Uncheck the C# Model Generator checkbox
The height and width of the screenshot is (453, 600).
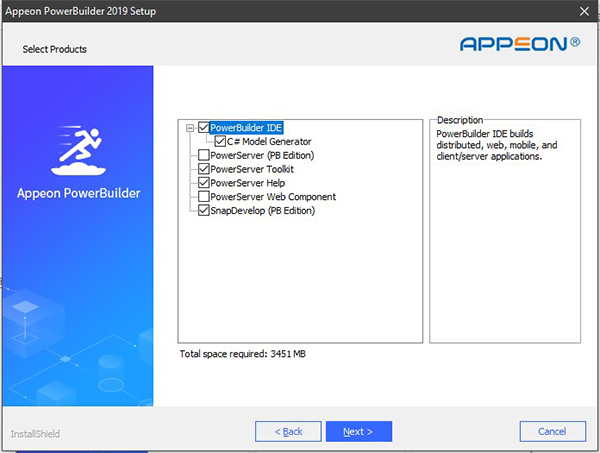coord(220,142)
